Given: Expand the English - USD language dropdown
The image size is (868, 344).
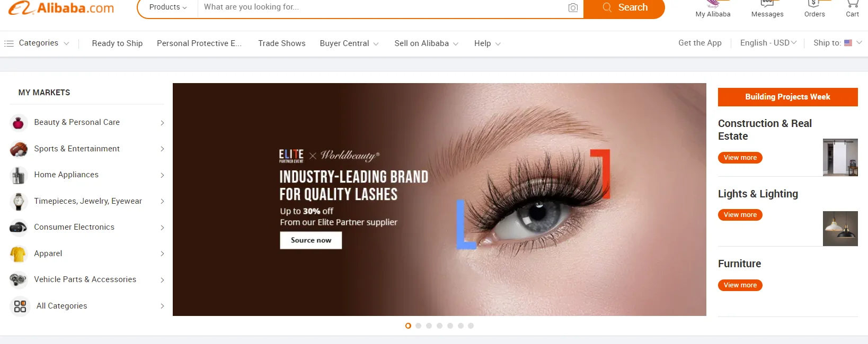Looking at the screenshot, I should [x=768, y=43].
